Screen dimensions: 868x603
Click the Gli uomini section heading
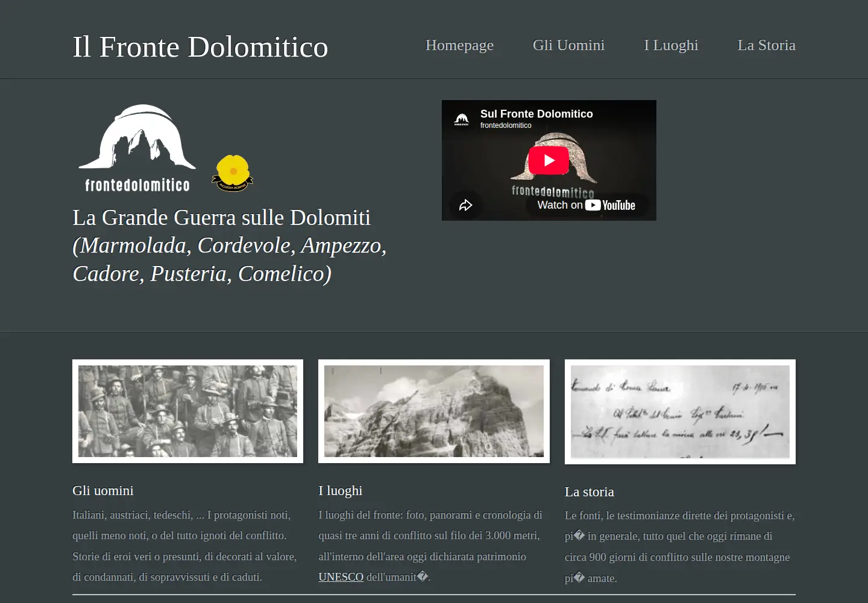click(103, 490)
